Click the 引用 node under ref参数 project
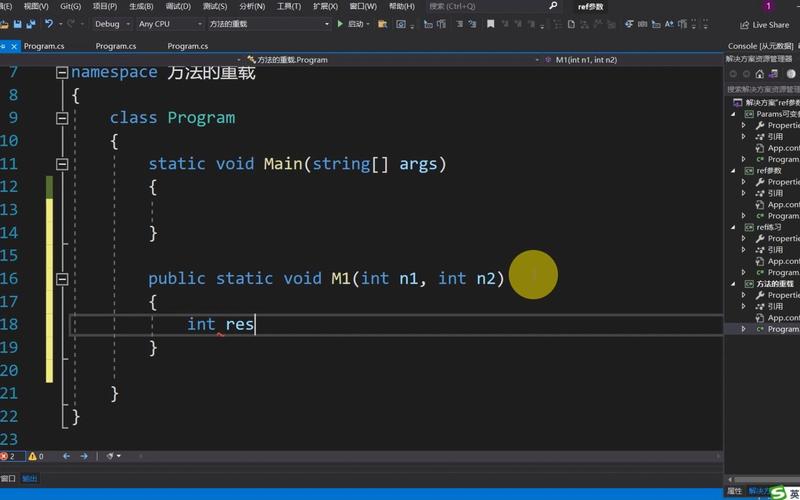The image size is (800, 500). (775, 193)
